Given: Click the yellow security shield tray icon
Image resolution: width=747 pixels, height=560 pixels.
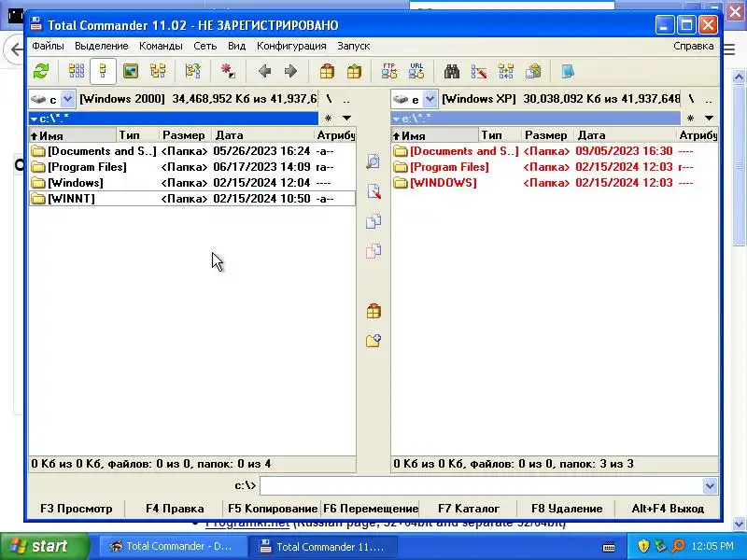Looking at the screenshot, I should click(643, 546).
